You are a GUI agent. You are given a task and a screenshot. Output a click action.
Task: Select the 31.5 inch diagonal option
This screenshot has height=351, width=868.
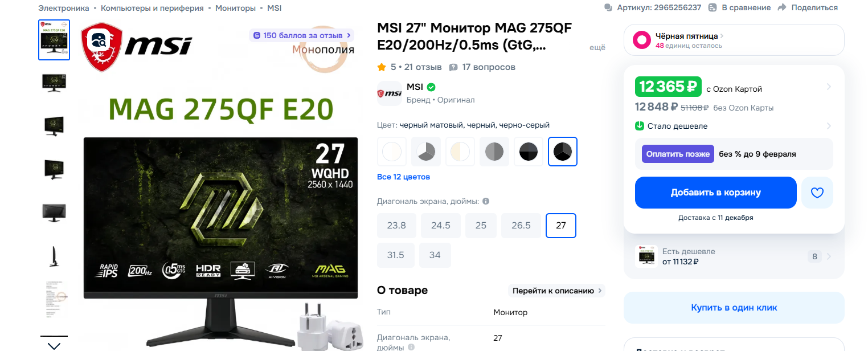396,255
